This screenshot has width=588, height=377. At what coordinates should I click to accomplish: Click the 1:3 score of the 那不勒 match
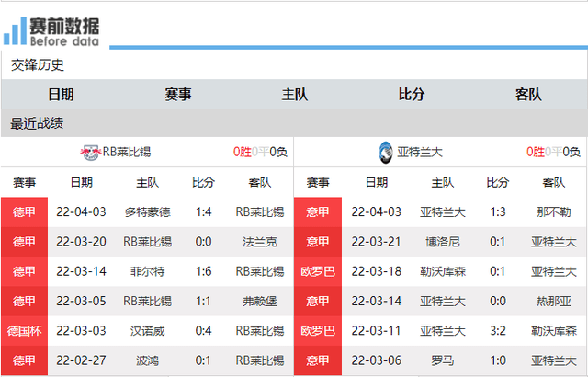[x=498, y=211]
